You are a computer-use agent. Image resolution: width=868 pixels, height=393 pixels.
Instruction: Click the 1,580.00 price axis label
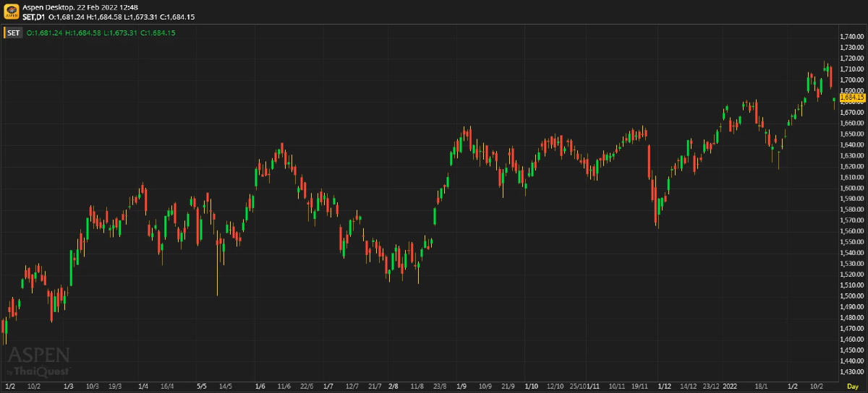click(x=853, y=210)
